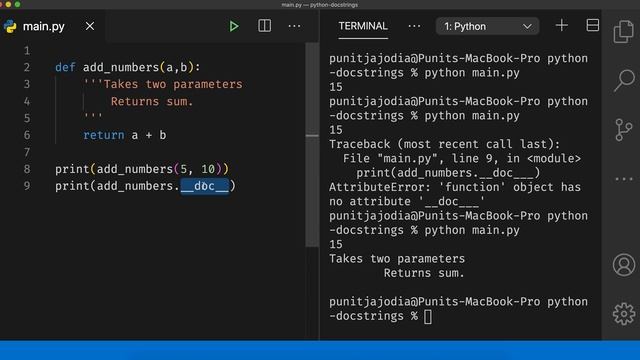Viewport: 640px width, 360px height.
Task: Open Manage settings gear icon
Action: point(624,313)
